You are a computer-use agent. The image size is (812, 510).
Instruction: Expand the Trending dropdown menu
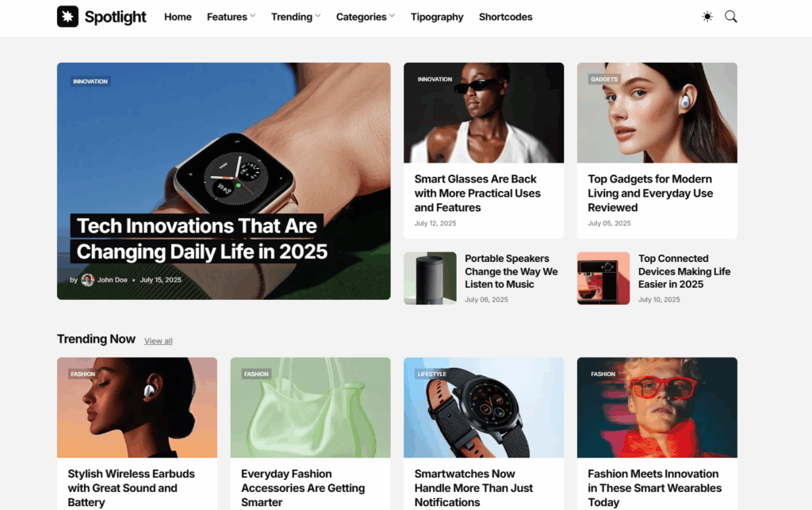[x=296, y=17]
